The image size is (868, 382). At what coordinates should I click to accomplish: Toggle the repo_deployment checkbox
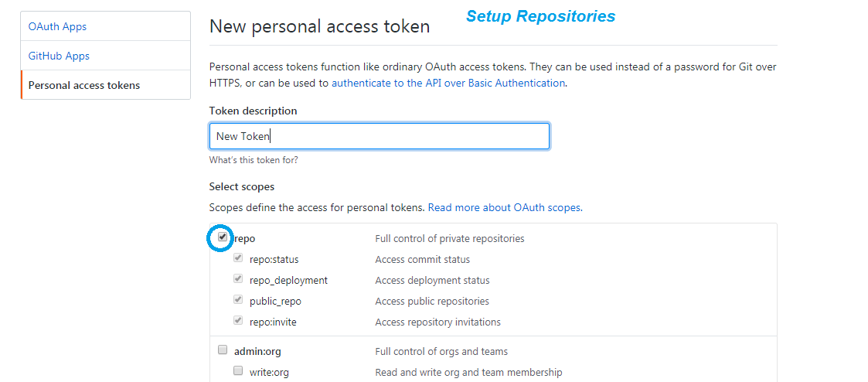tap(238, 279)
